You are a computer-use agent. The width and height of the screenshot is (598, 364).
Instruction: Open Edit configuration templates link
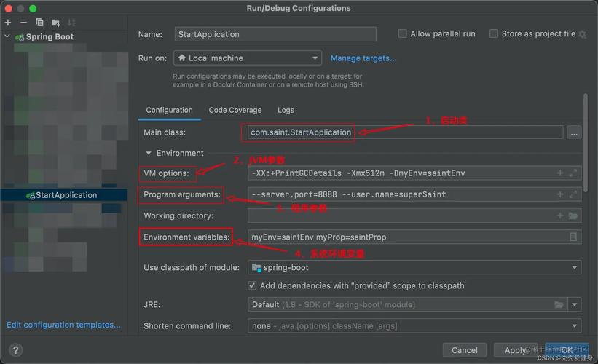[63, 325]
